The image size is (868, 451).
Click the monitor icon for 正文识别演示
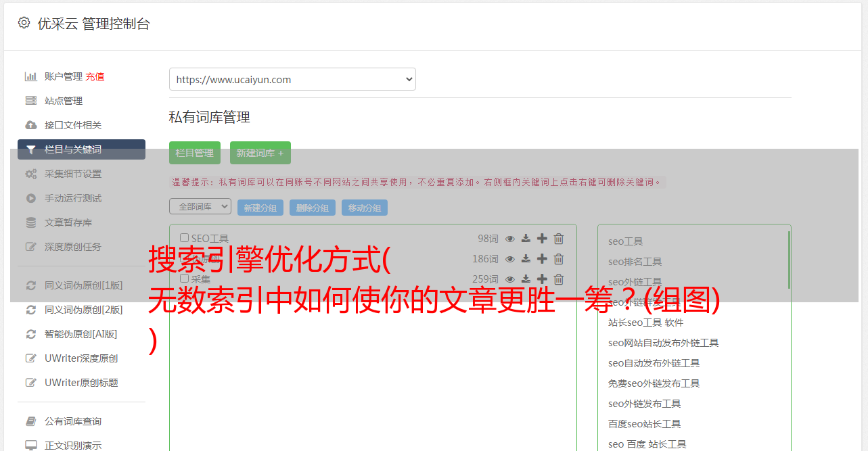30,446
